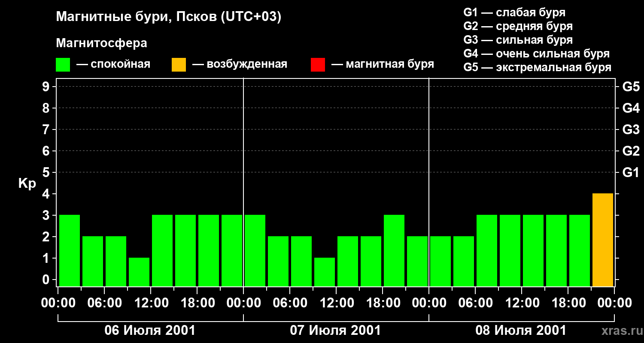Screen dimensions: 644x343
Task: Click the 'G5 — экстремальная буря' legend line
Action: (x=538, y=68)
